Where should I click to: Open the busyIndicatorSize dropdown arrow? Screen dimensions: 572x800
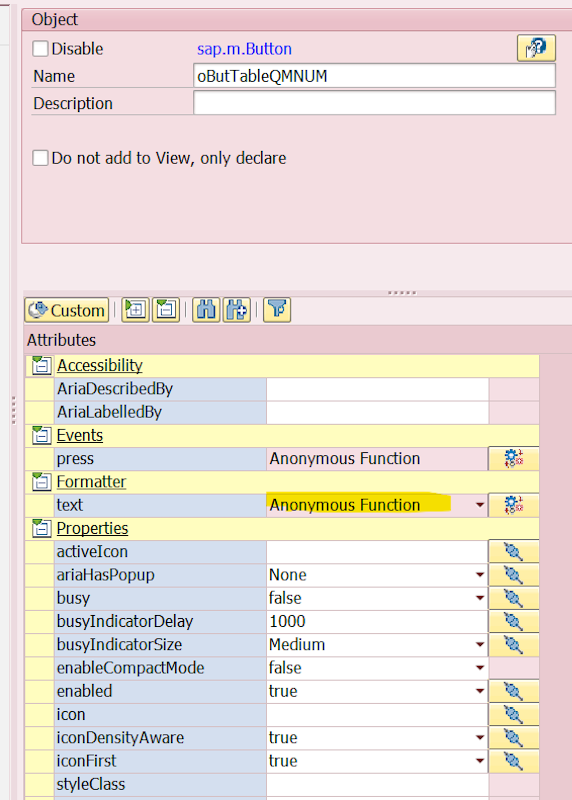coord(480,644)
